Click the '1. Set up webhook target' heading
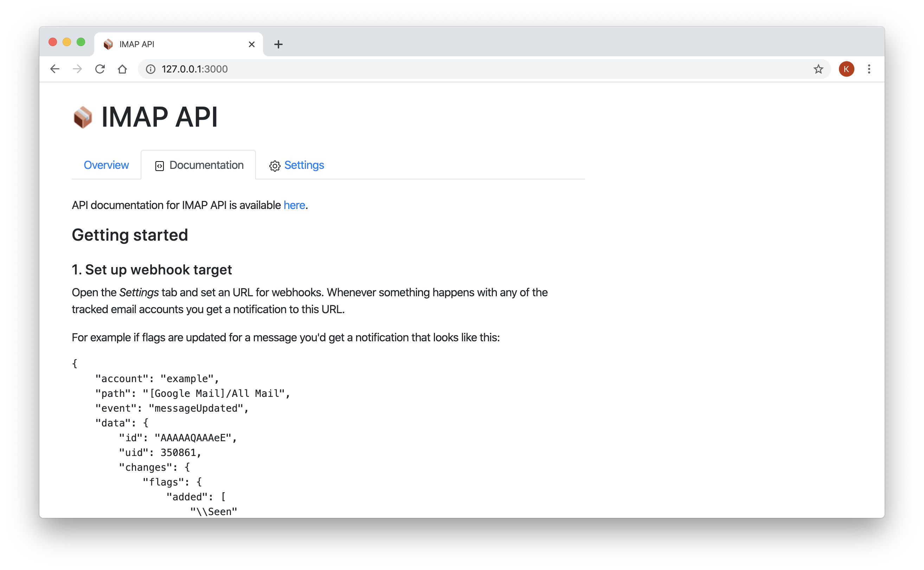 point(152,270)
